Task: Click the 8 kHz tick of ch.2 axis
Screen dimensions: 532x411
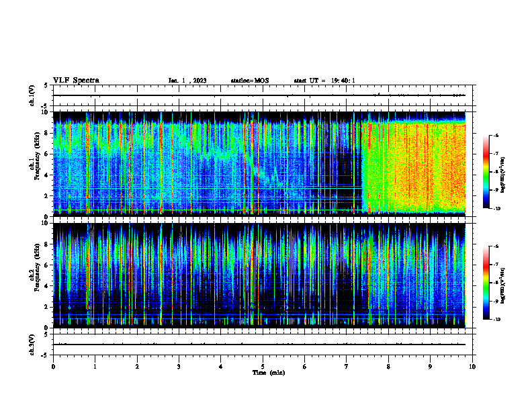Action: click(47, 244)
